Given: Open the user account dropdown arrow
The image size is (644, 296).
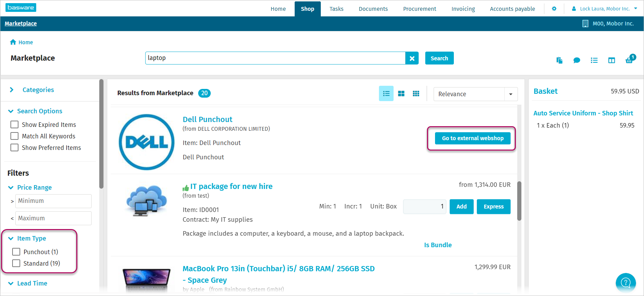Looking at the screenshot, I should (x=636, y=9).
